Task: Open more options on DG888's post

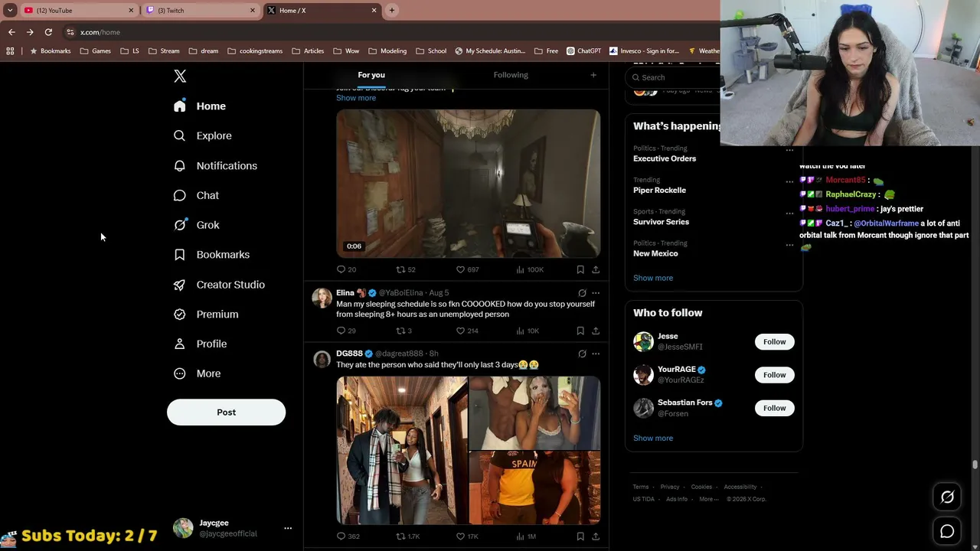Action: pyautogui.click(x=596, y=354)
